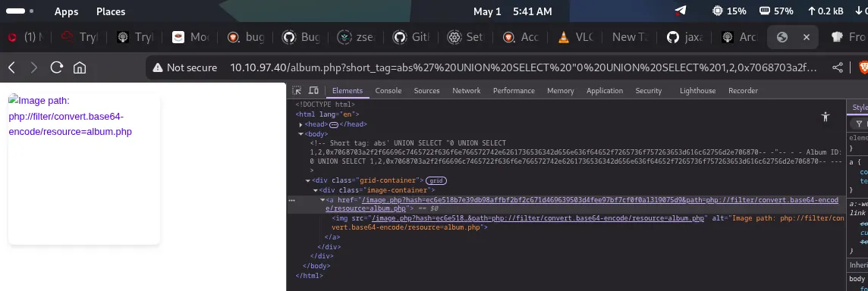Open the Network tab in DevTools
868x291 pixels.
point(466,91)
